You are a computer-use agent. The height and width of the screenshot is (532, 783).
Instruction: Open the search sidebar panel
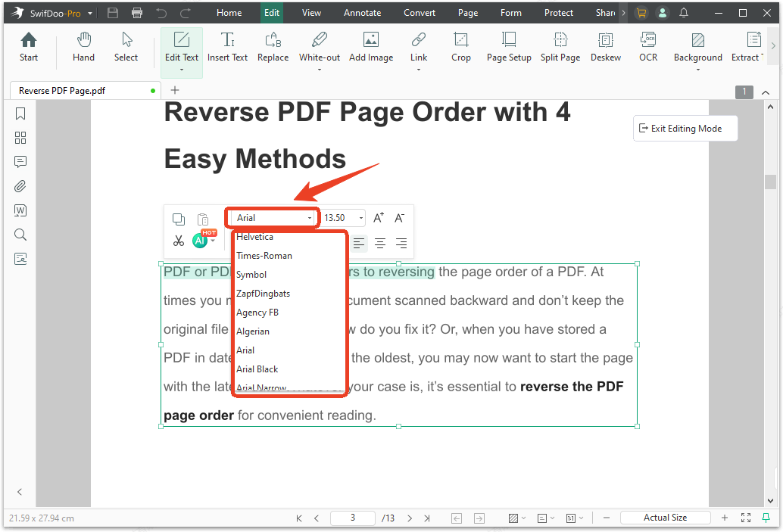click(20, 235)
